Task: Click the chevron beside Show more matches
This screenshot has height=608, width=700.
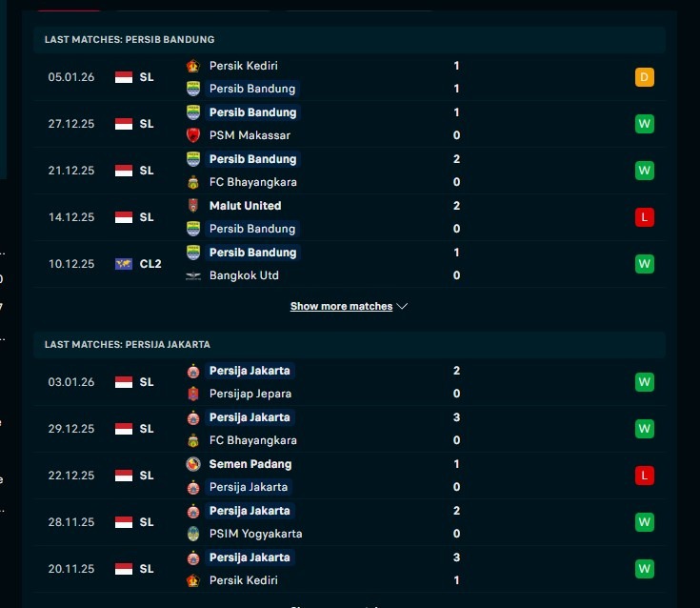Action: 402,307
